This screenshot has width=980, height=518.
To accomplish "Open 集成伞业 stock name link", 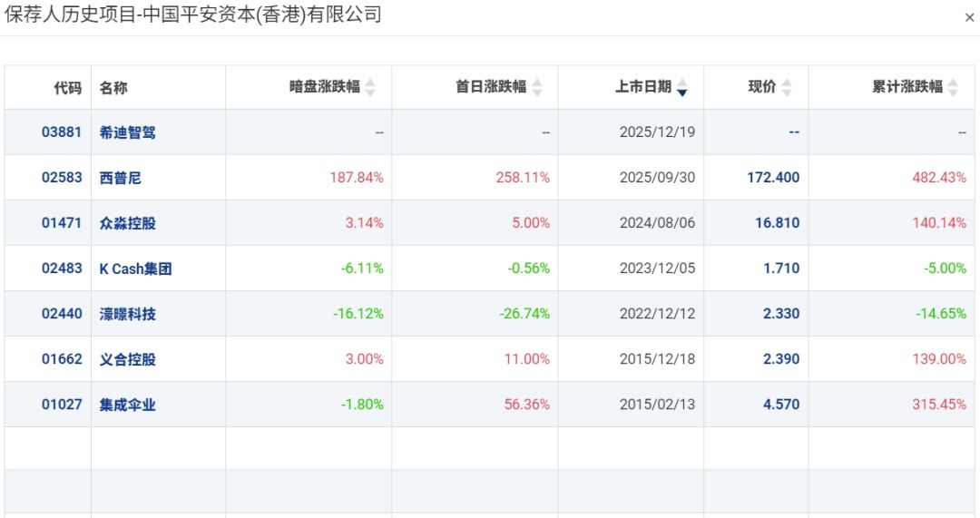I will [x=128, y=405].
